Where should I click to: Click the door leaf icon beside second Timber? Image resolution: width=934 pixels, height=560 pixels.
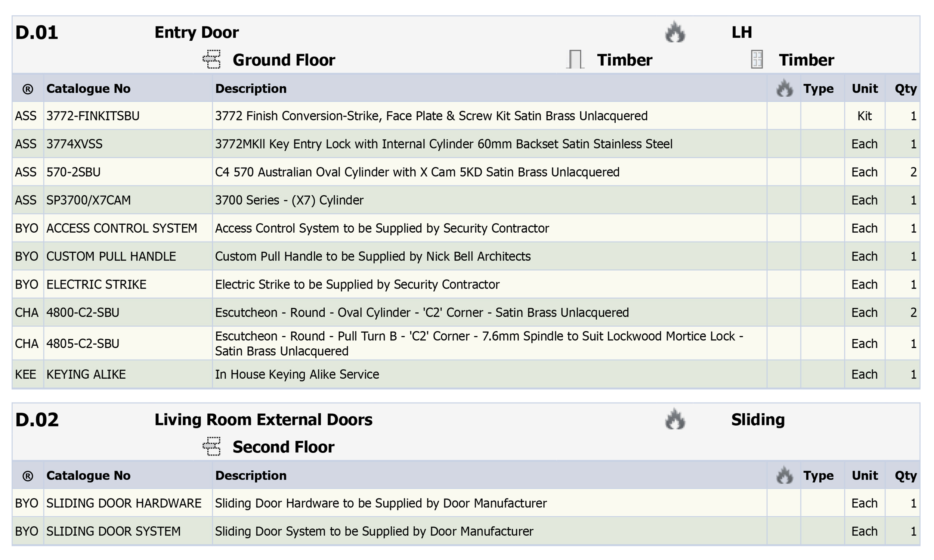[x=757, y=60]
